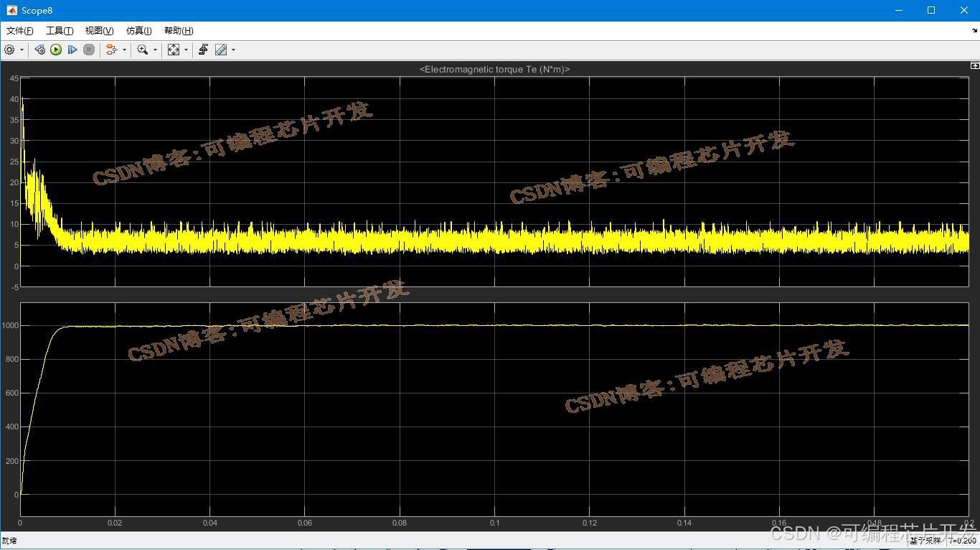
Task: Close the Scope8 window
Action: coord(963,10)
